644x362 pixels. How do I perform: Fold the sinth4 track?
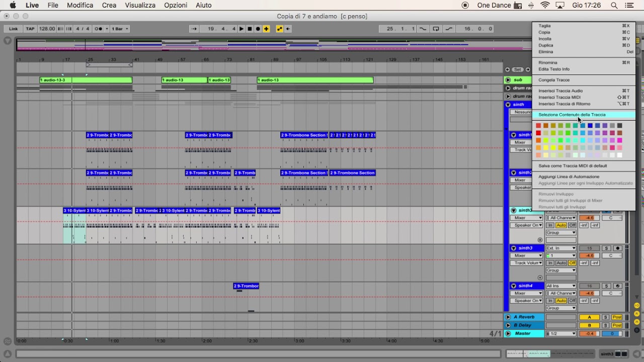(514, 286)
